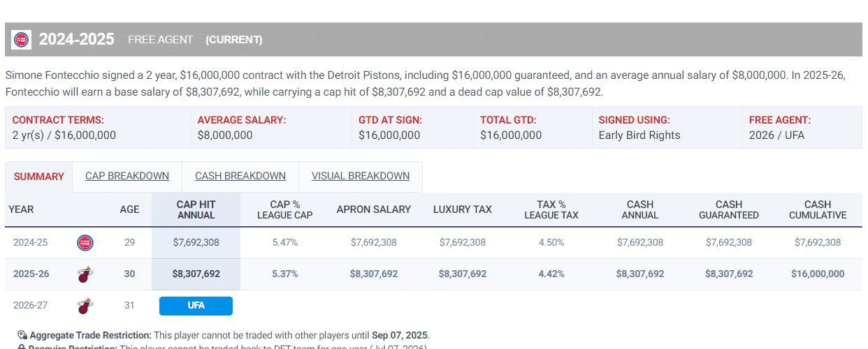Select the 2025-26 year row label
Screen dimensions: 868x349
(31, 274)
